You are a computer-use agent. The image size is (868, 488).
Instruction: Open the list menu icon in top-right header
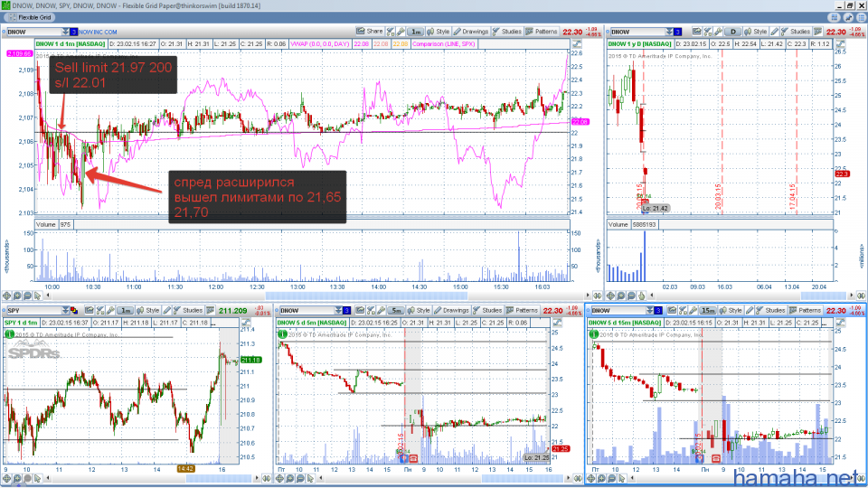[x=861, y=18]
